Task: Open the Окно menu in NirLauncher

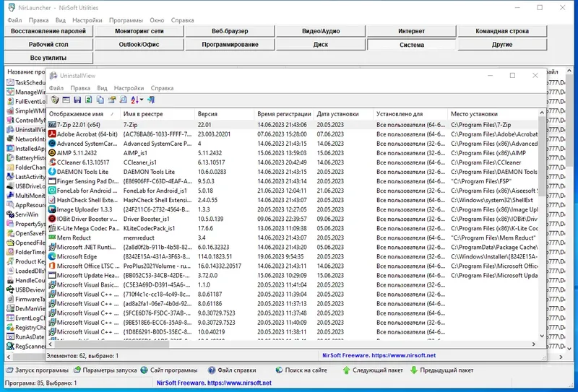Action: point(157,20)
